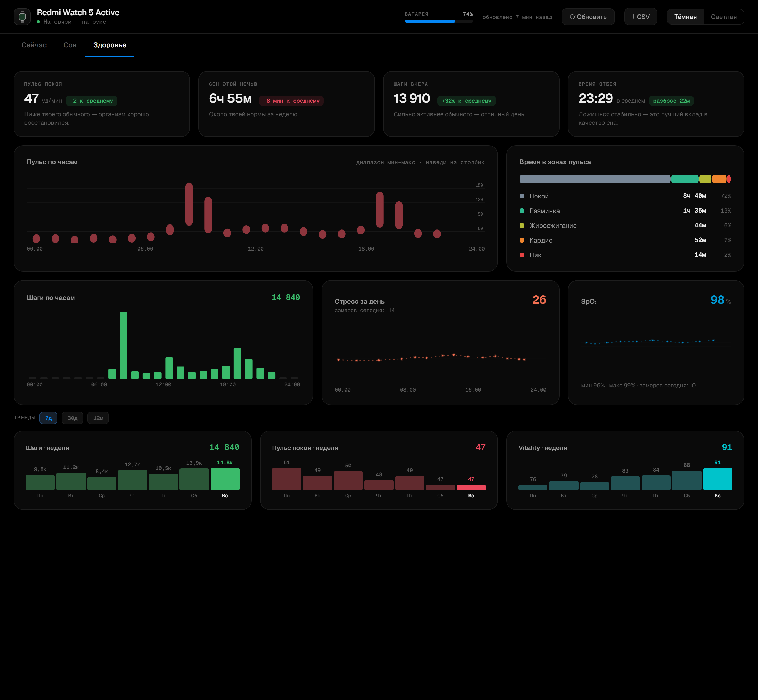Viewport: 758px width, 700px height.
Task: Click the battery 74% label
Action: (468, 14)
